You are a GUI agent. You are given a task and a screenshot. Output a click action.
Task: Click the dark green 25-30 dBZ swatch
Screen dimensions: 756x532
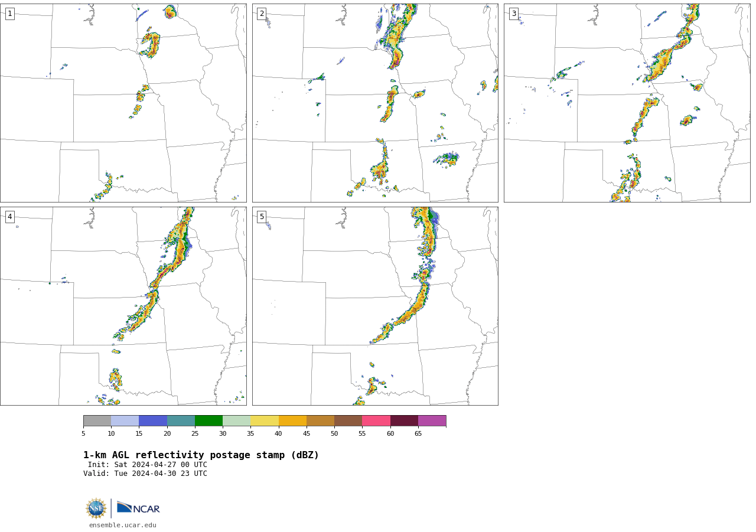(208, 421)
